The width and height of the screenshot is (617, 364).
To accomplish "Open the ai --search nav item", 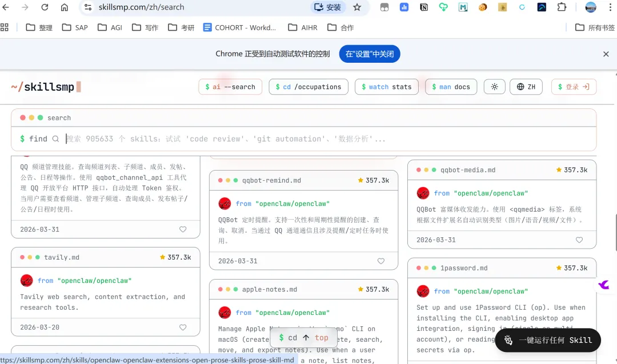I will tap(230, 87).
